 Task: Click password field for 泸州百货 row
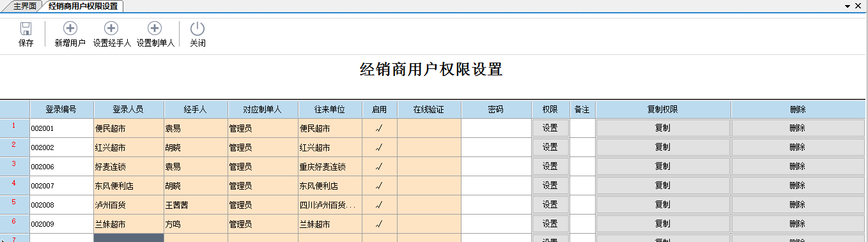pos(496,205)
